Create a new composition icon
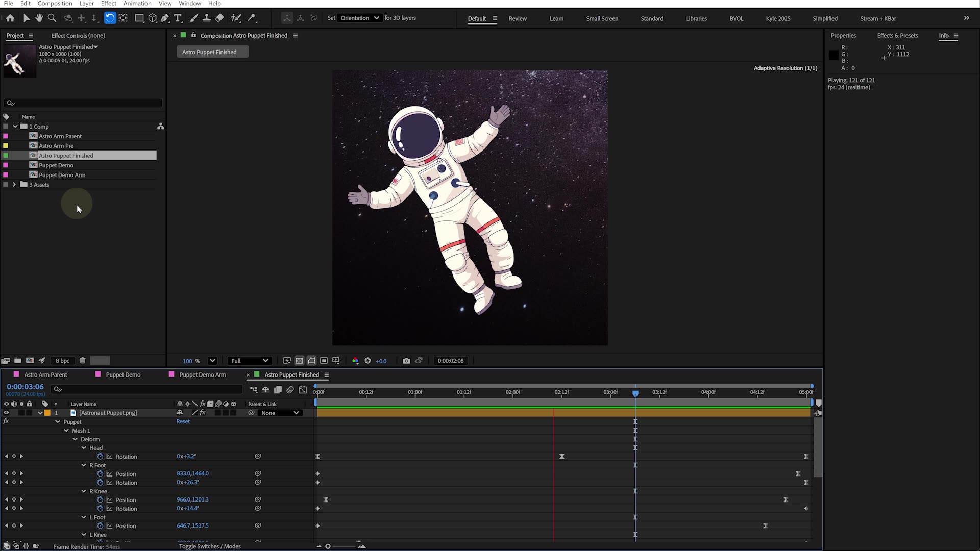Viewport: 980px width, 551px height. click(x=30, y=361)
